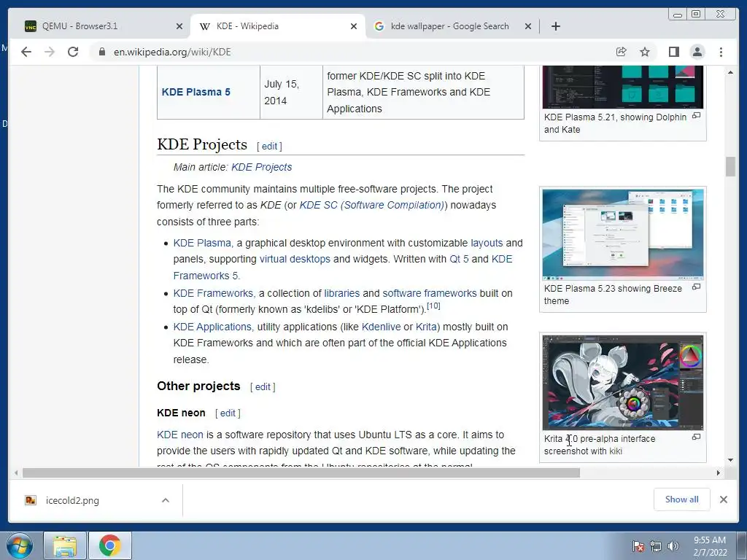Jump to citation 10
The height and width of the screenshot is (560, 747).
433,306
